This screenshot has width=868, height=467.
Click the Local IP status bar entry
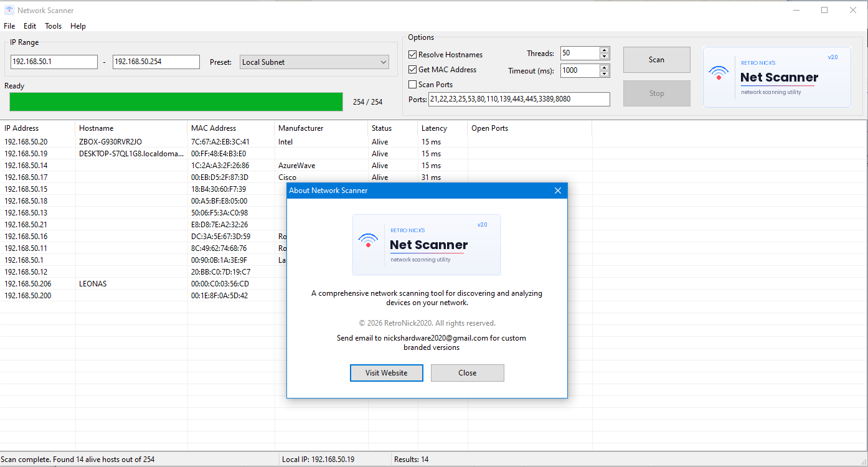pyautogui.click(x=318, y=460)
